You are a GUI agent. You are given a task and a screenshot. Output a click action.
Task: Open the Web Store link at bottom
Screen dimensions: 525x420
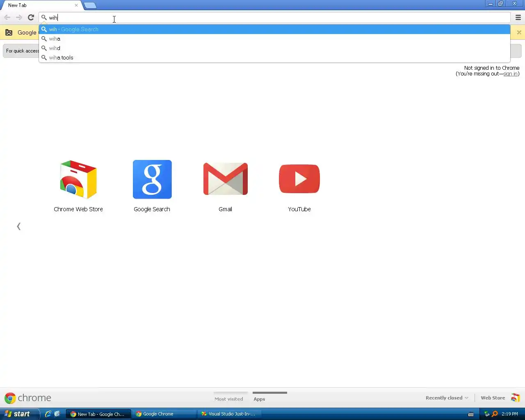point(493,398)
